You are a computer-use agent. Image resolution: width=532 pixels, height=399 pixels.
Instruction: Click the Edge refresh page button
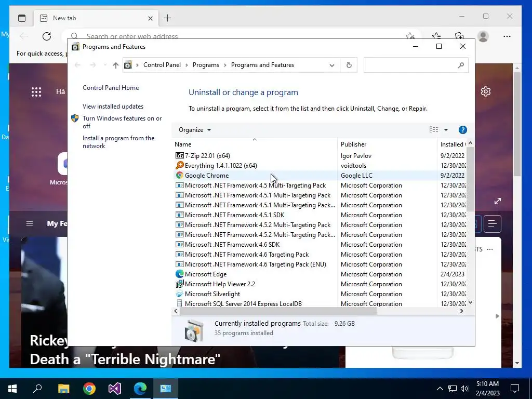[47, 36]
